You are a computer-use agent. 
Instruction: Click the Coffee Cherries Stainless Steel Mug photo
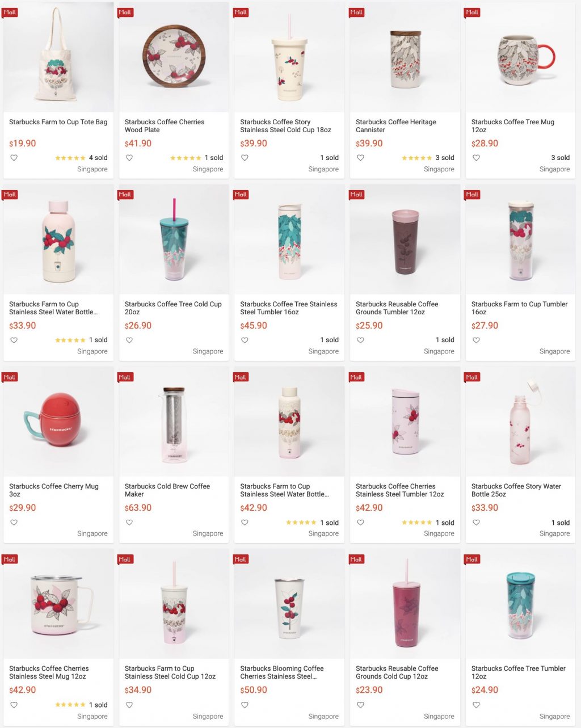58,604
